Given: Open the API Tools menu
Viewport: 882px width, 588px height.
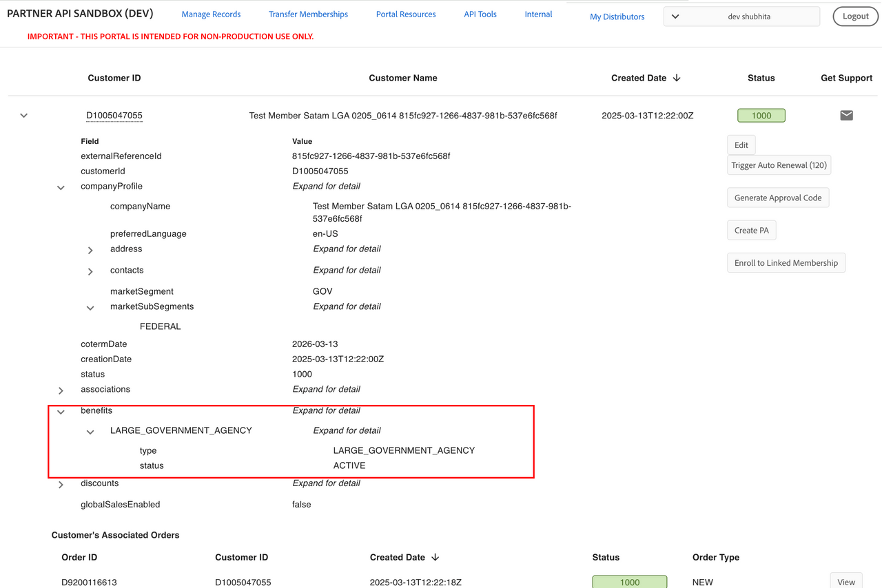Looking at the screenshot, I should point(480,14).
